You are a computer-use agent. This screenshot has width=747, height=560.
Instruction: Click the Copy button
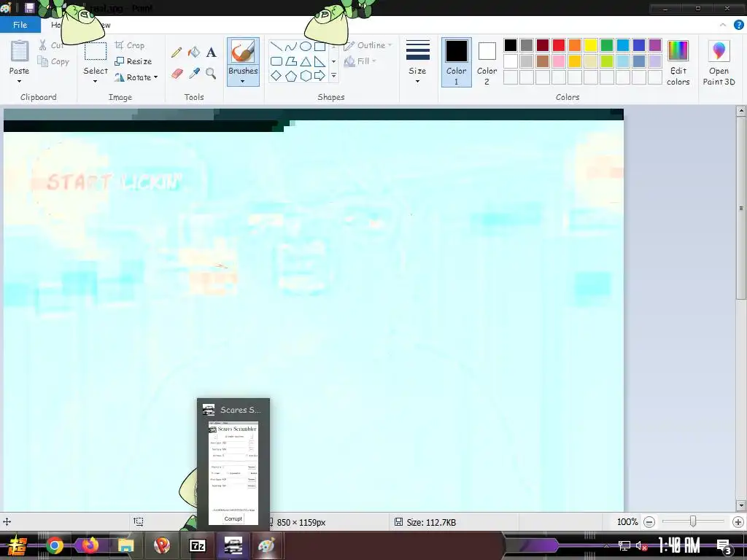[53, 61]
